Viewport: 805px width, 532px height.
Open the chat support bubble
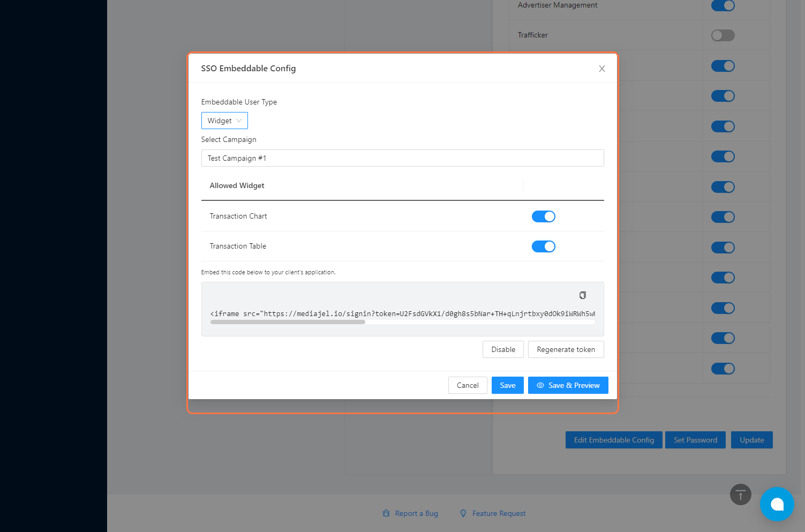(777, 504)
